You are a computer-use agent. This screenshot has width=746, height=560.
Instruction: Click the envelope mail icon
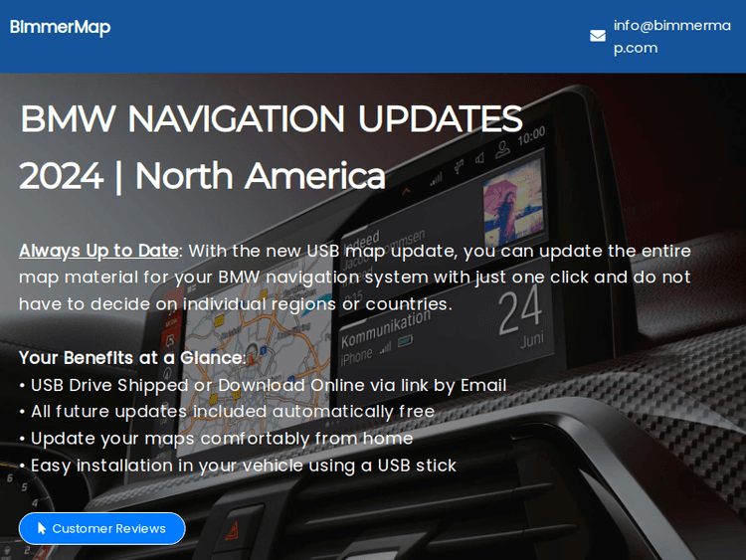click(598, 36)
